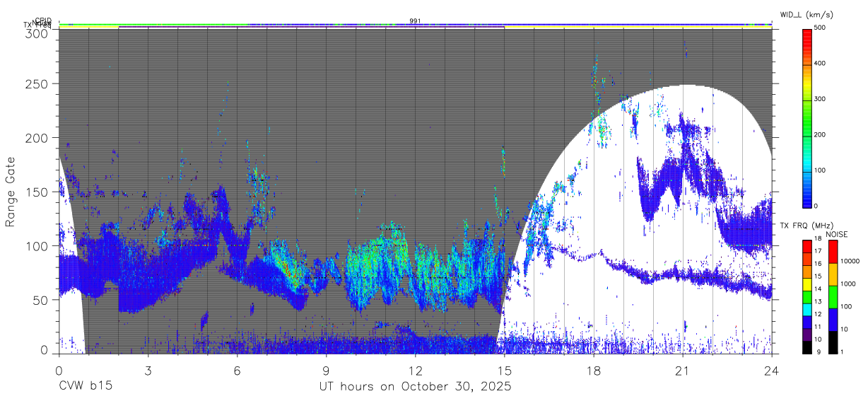Click the black 1–10 NOISE swatch

coord(833,342)
